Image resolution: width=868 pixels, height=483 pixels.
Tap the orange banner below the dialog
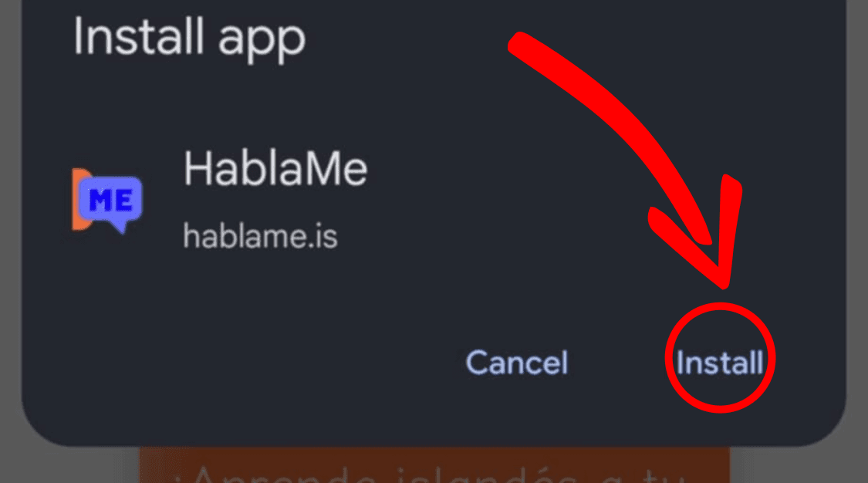tap(434, 464)
